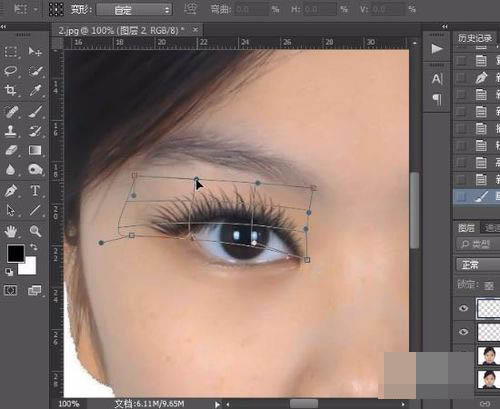Image resolution: width=500 pixels, height=409 pixels.
Task: Close the 2.jpg document tab
Action: point(195,30)
